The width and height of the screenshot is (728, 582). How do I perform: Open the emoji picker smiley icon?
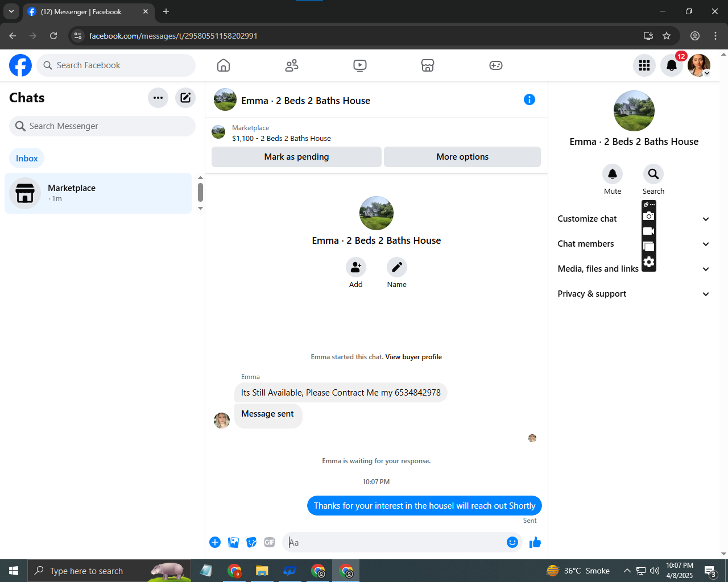(512, 542)
